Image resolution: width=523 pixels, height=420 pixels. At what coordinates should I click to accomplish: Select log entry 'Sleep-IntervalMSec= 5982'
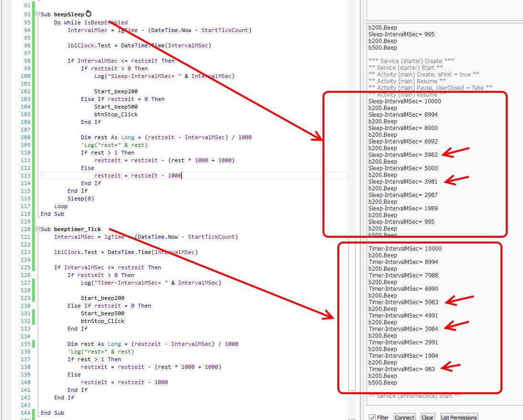click(x=403, y=155)
